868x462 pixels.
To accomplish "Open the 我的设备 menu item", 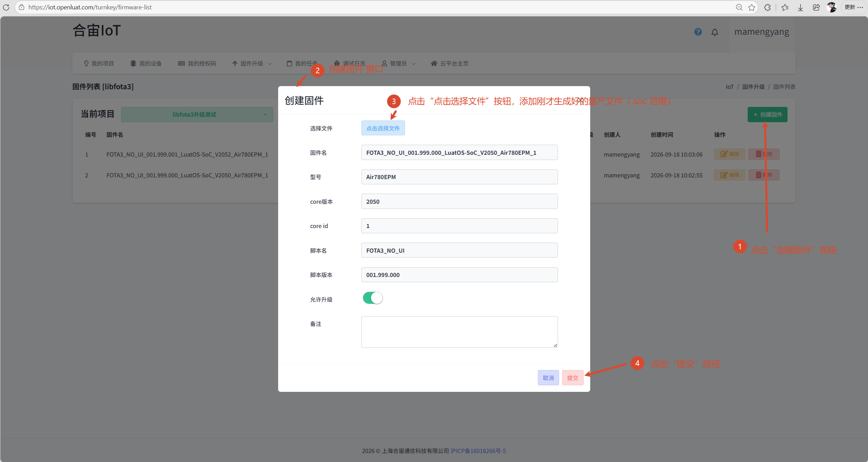I will [x=146, y=64].
